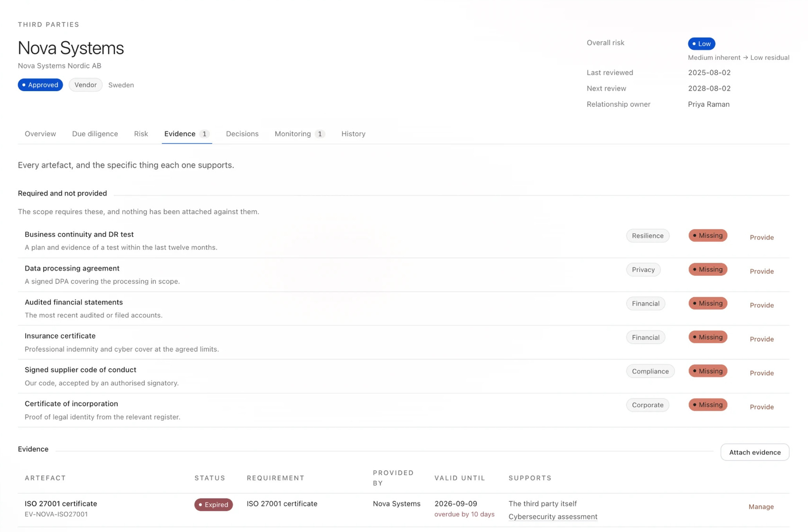Click the Third Parties breadcrumb
This screenshot has width=808, height=532.
(x=49, y=24)
